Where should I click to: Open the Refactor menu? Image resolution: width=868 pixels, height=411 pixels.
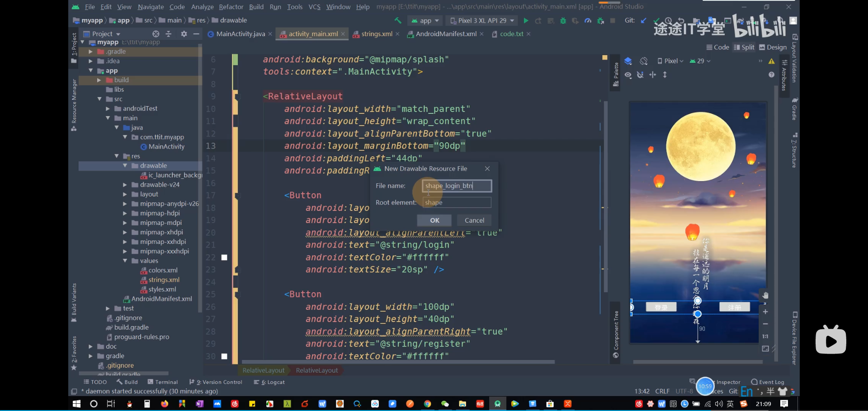[x=231, y=7]
